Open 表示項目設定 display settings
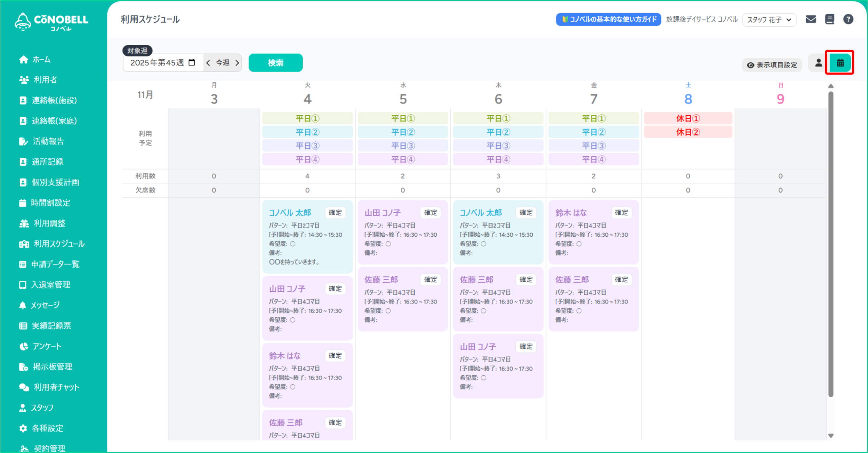 tap(772, 65)
